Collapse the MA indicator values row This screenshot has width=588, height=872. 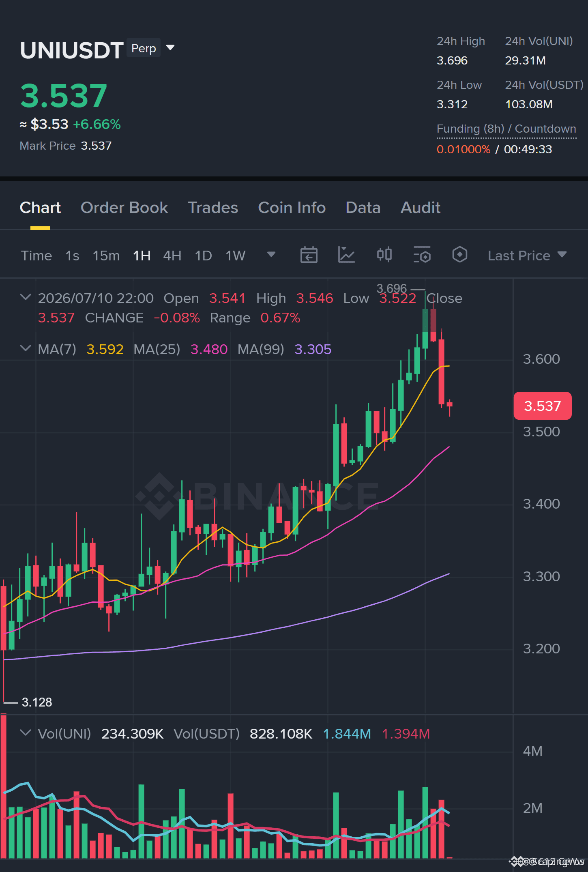tap(26, 348)
